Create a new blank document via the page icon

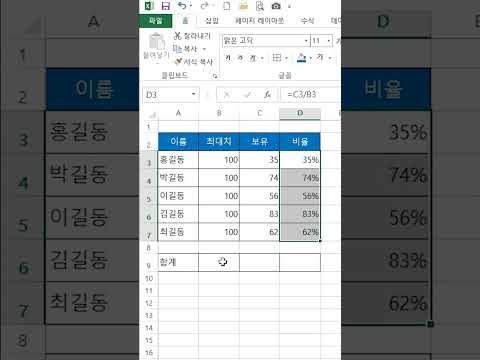coord(227,6)
